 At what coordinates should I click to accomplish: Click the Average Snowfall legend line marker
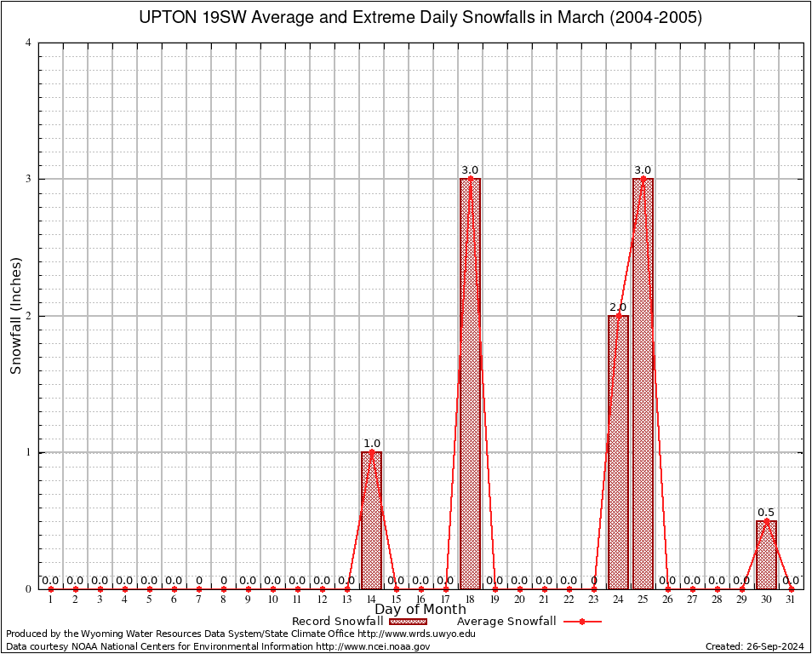580,622
